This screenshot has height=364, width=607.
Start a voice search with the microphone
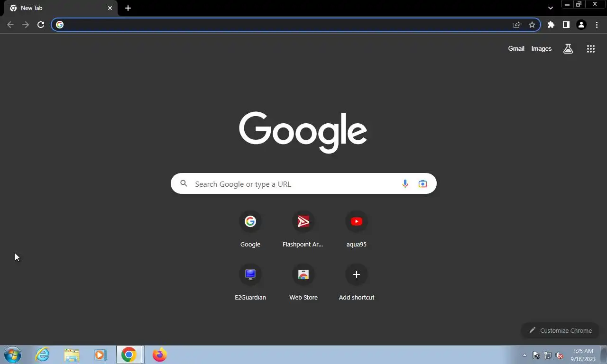pos(405,184)
